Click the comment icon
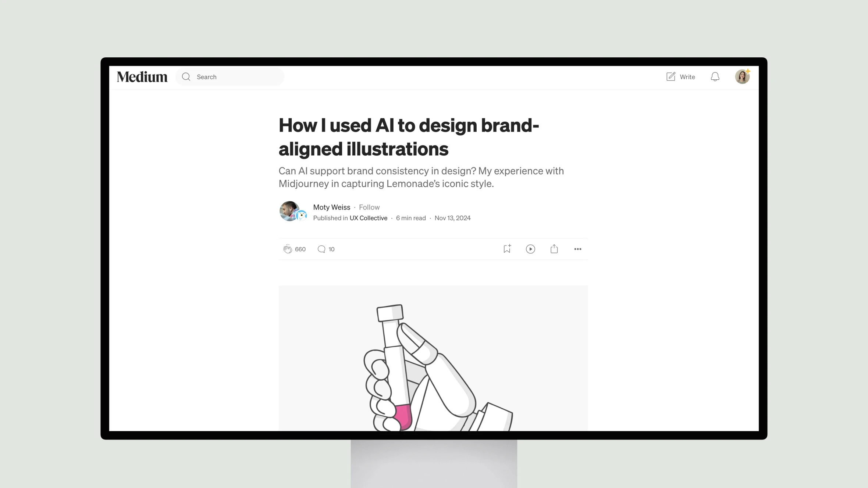 pyautogui.click(x=321, y=249)
